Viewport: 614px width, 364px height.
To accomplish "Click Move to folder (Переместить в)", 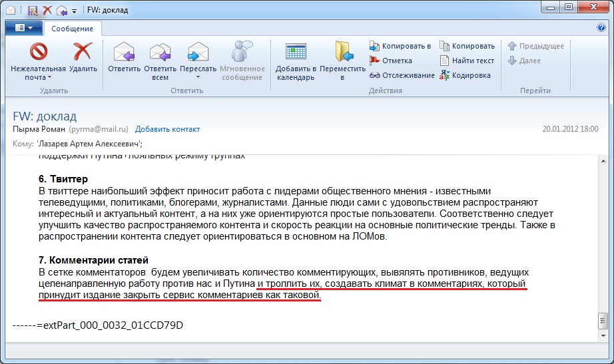I will click(342, 52).
